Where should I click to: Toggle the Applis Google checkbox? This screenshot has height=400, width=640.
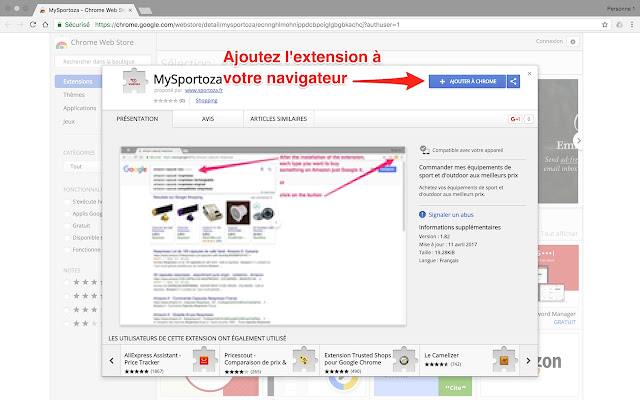pos(67,214)
